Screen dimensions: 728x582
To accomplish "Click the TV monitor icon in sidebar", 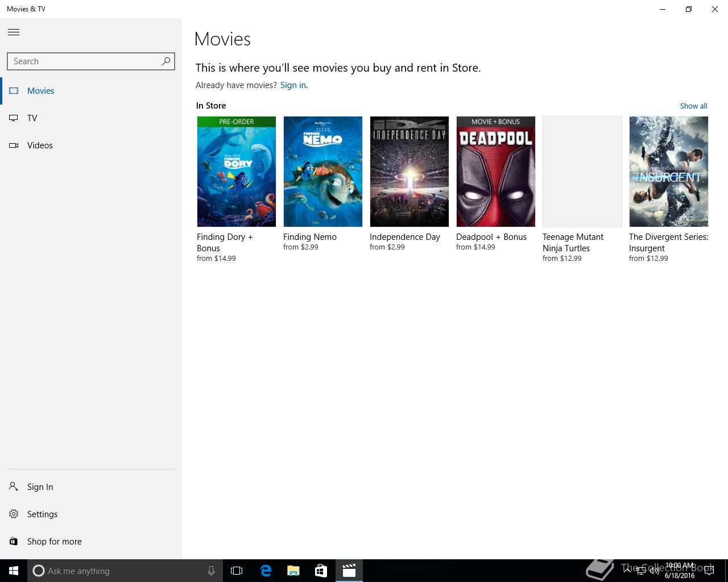I will (x=14, y=118).
